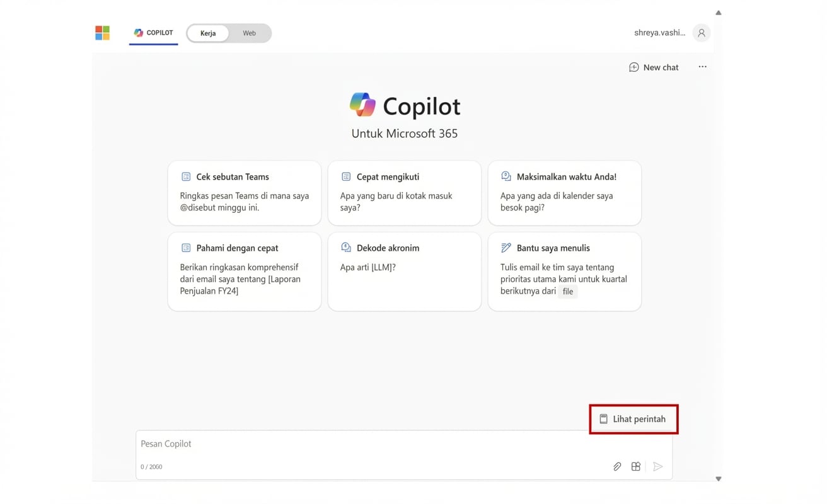The image size is (827, 504).
Task: Select the COPILOT tab
Action: click(153, 33)
